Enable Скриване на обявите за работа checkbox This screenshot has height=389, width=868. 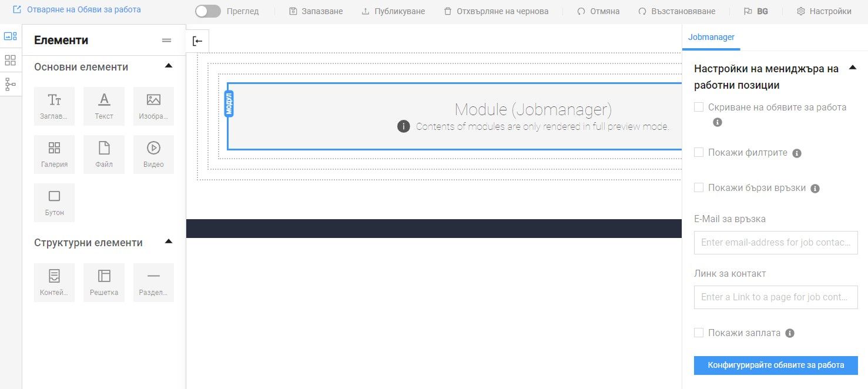699,107
